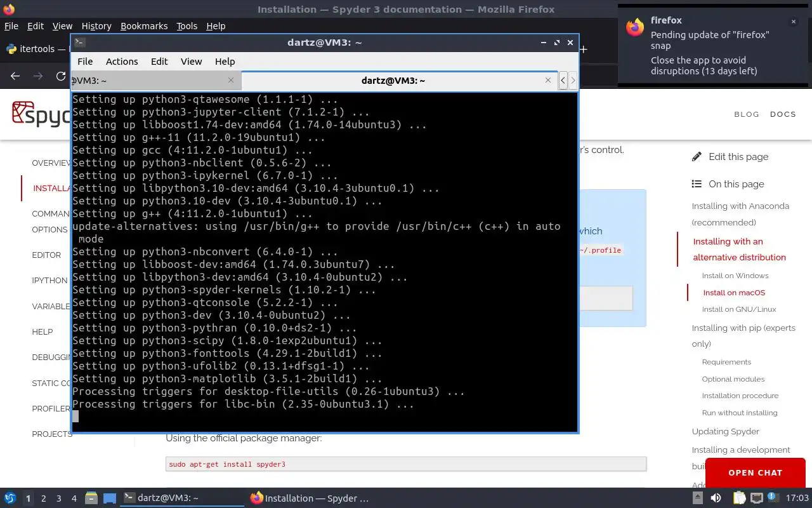Click the 17:03 clock in the taskbar

coord(797,498)
